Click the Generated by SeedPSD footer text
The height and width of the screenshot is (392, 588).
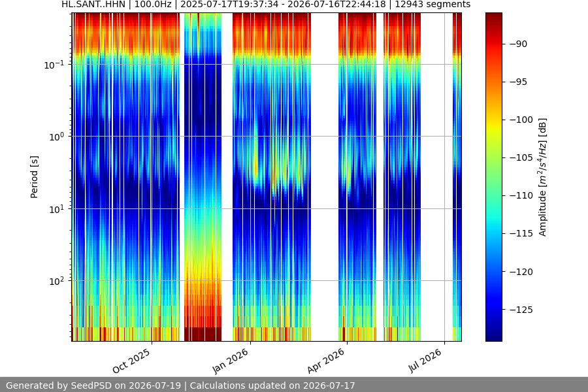click(x=180, y=385)
